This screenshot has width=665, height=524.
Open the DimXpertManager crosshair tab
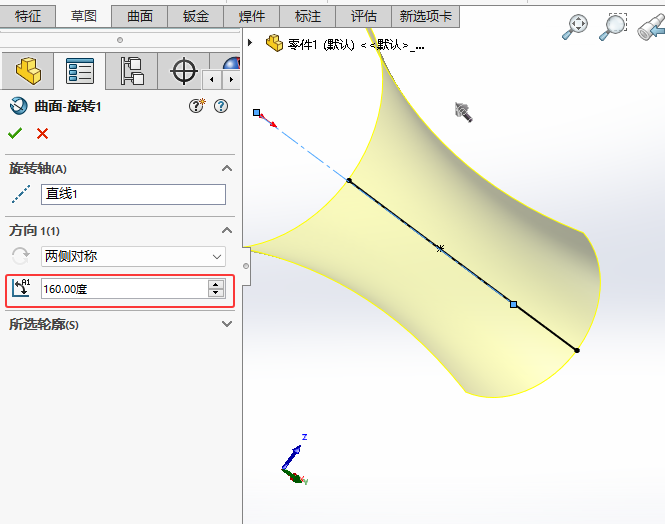(184, 71)
